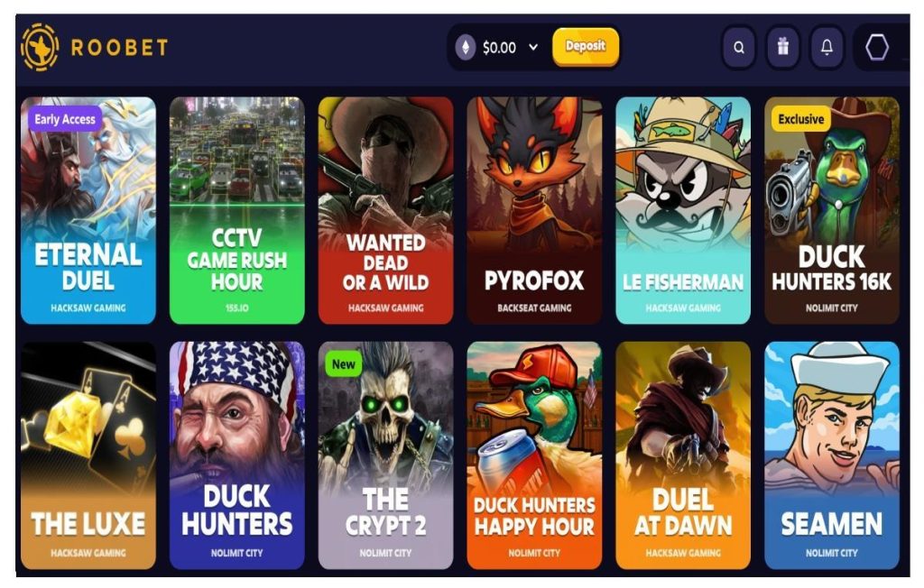Open the Le Fisherman game tile
The image size is (924, 588).
(x=683, y=210)
